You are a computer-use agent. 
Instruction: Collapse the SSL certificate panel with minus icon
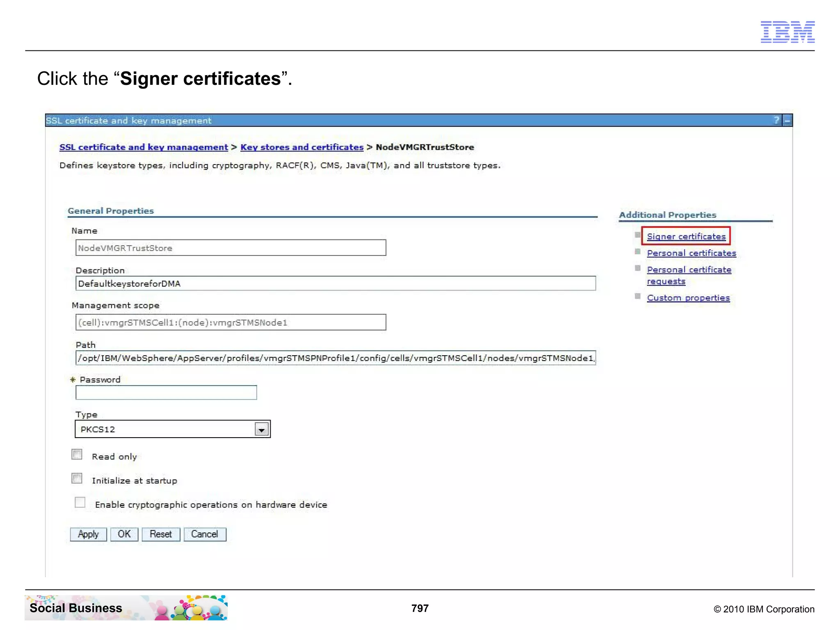click(x=787, y=121)
